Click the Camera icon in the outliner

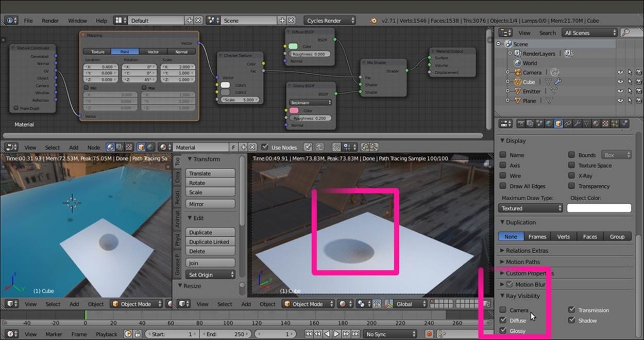pyautogui.click(x=517, y=72)
